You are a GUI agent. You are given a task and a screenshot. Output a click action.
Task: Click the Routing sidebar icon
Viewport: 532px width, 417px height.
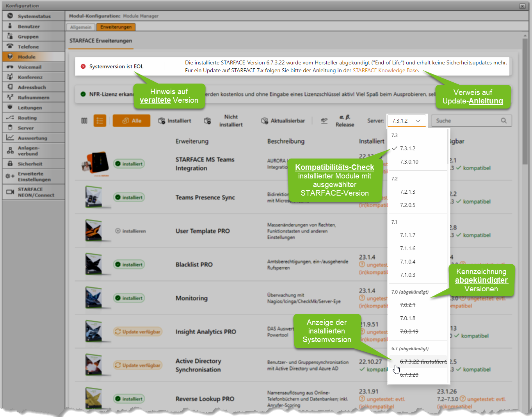(10, 118)
